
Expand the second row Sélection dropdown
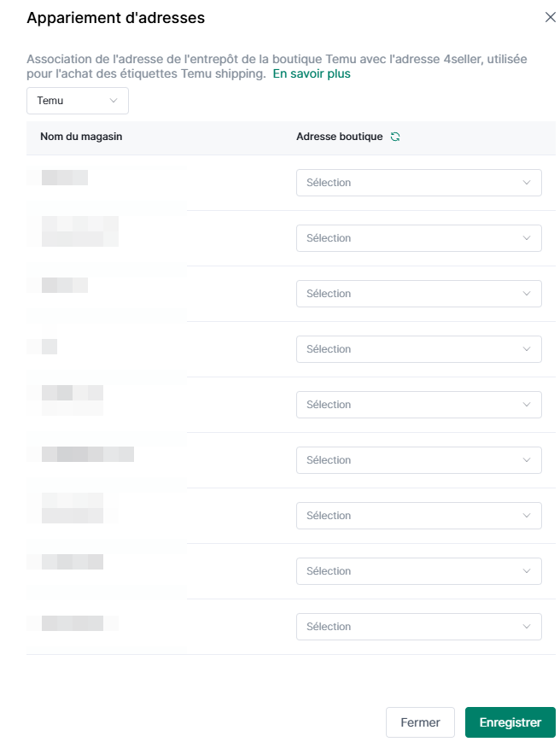(418, 238)
